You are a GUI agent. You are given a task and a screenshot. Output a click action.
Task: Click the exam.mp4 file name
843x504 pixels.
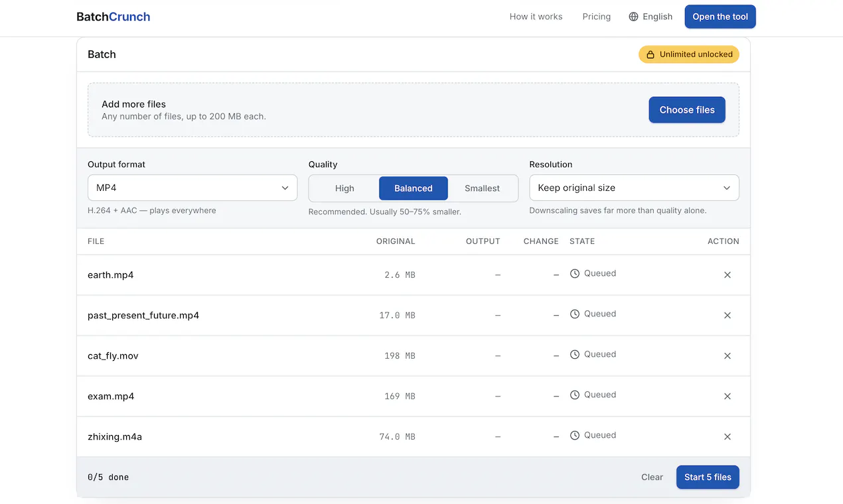pos(111,396)
